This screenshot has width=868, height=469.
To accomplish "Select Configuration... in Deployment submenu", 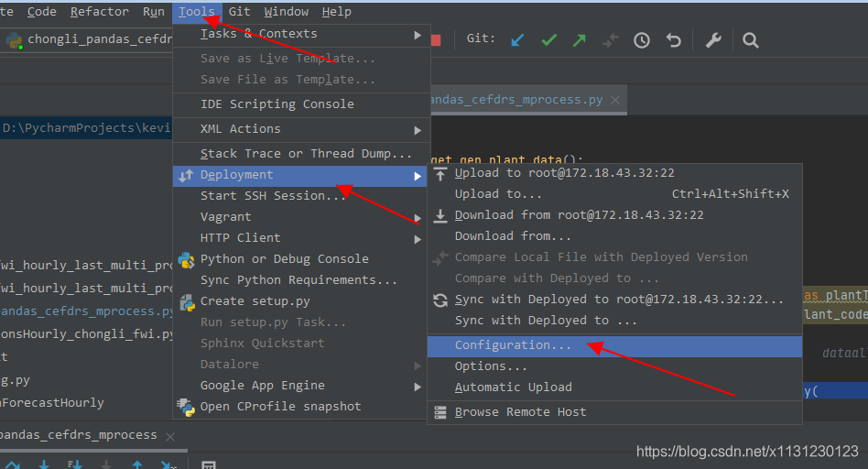I will coord(614,346).
